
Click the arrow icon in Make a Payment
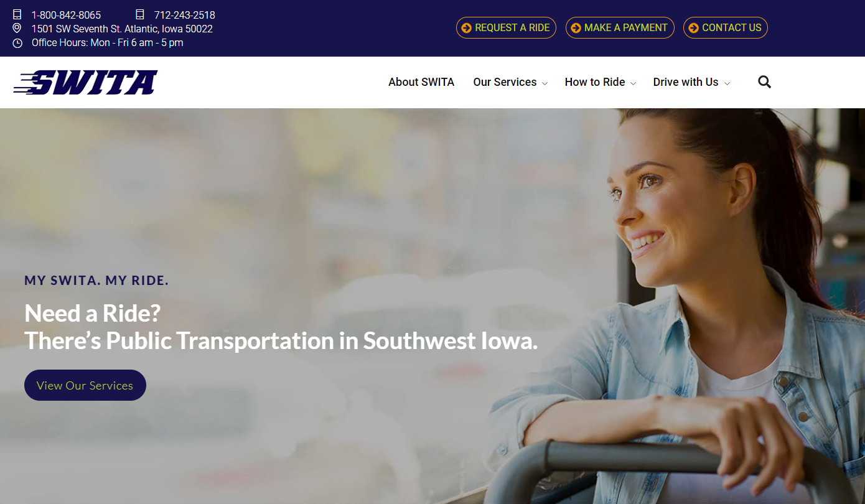(x=576, y=28)
